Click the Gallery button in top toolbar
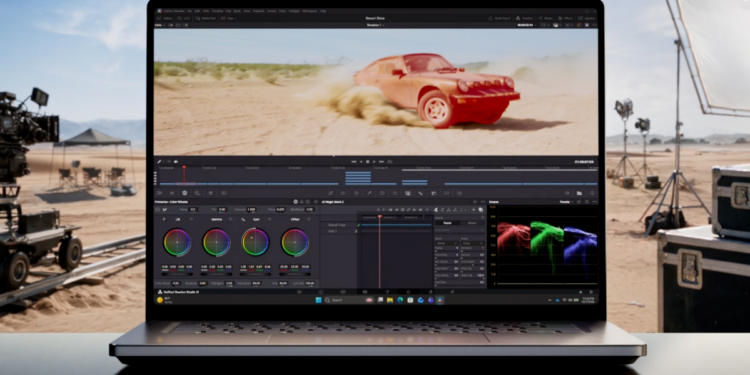The width and height of the screenshot is (750, 375). 165,18
